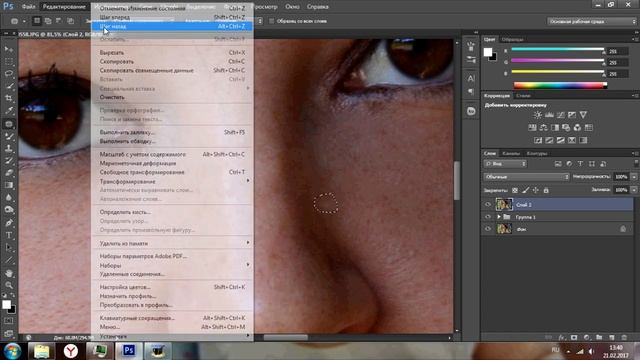
Task: Add an Invert adjustment
Action: [538, 140]
